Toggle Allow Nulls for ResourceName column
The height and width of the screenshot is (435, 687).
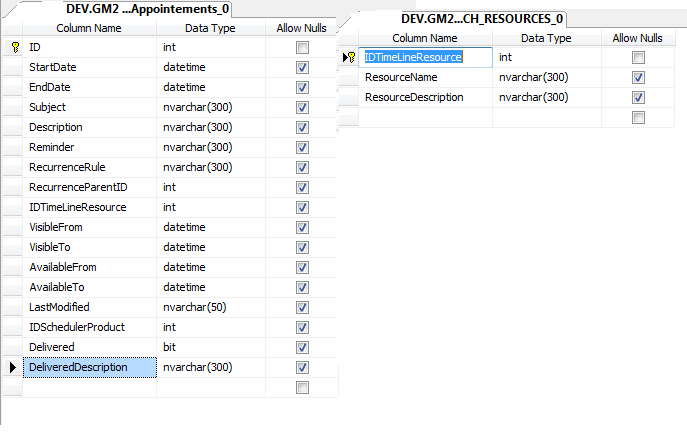[x=638, y=77]
